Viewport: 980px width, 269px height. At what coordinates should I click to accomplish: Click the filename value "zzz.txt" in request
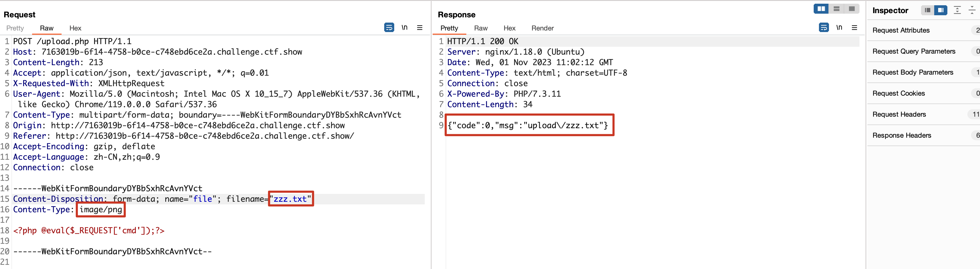click(291, 199)
